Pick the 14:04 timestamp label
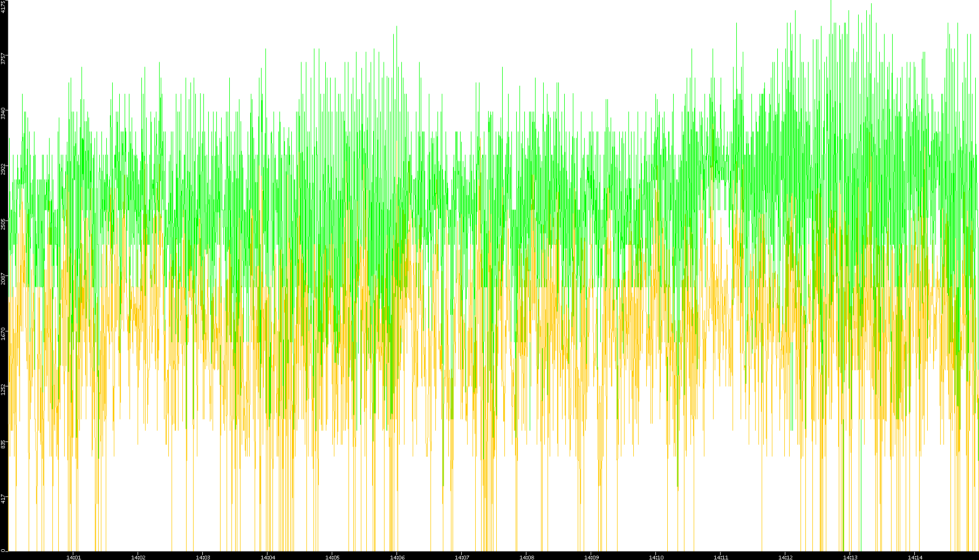This screenshot has height=560, width=979. [268, 557]
